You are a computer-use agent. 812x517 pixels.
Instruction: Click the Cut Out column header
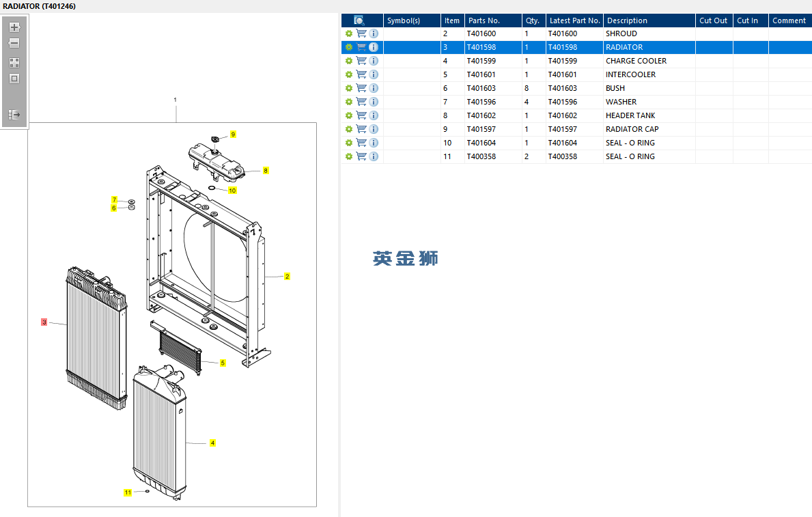tap(714, 20)
